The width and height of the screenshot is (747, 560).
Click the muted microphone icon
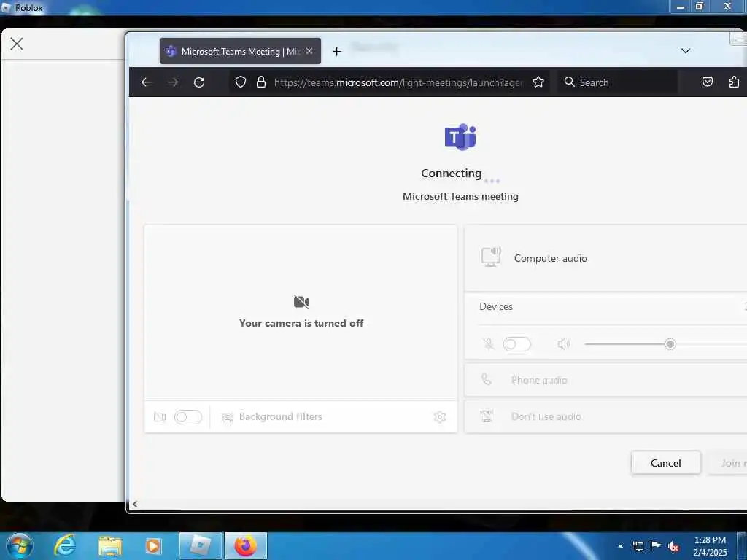(x=488, y=344)
